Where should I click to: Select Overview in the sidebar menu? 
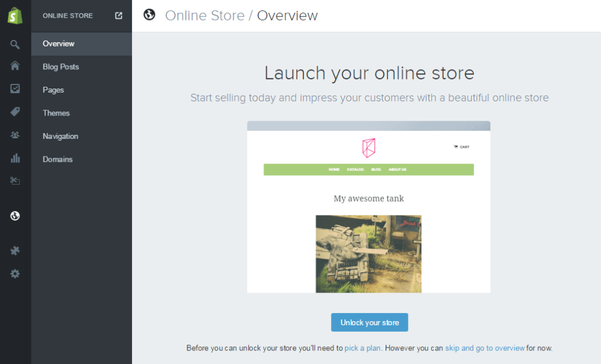(x=59, y=44)
